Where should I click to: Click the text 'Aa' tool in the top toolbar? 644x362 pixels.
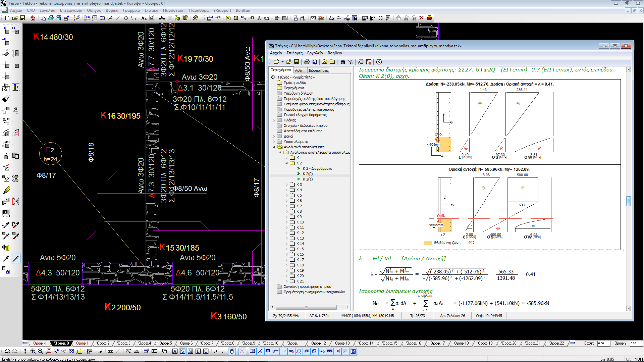coord(144,18)
